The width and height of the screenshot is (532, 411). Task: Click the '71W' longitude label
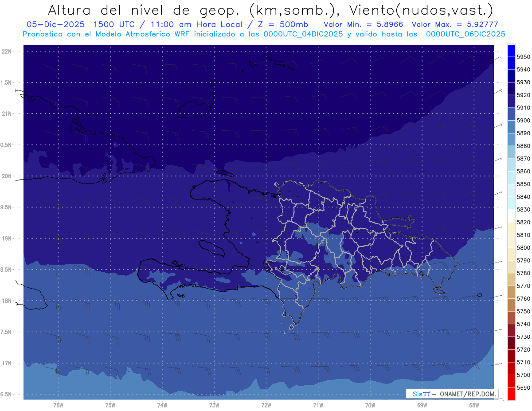(x=318, y=405)
